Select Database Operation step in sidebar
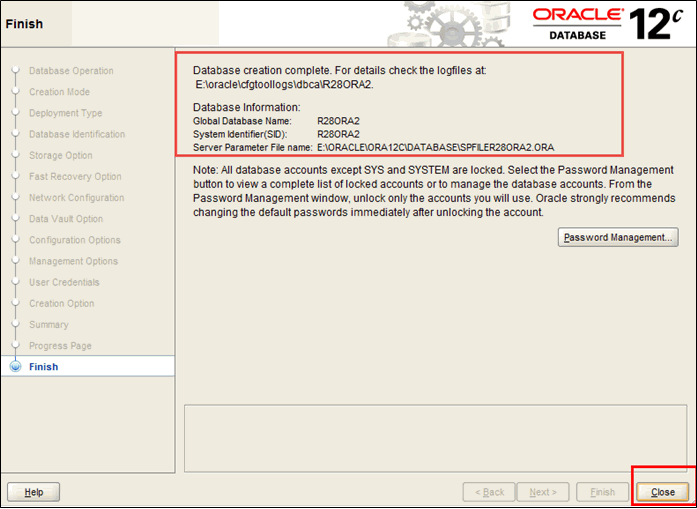This screenshot has width=697, height=509. (x=71, y=71)
